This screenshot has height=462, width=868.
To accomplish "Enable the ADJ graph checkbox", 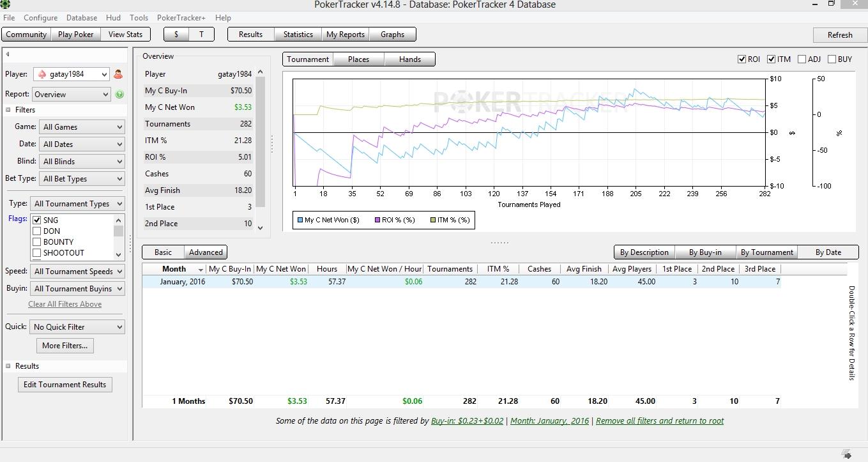I will coord(802,59).
